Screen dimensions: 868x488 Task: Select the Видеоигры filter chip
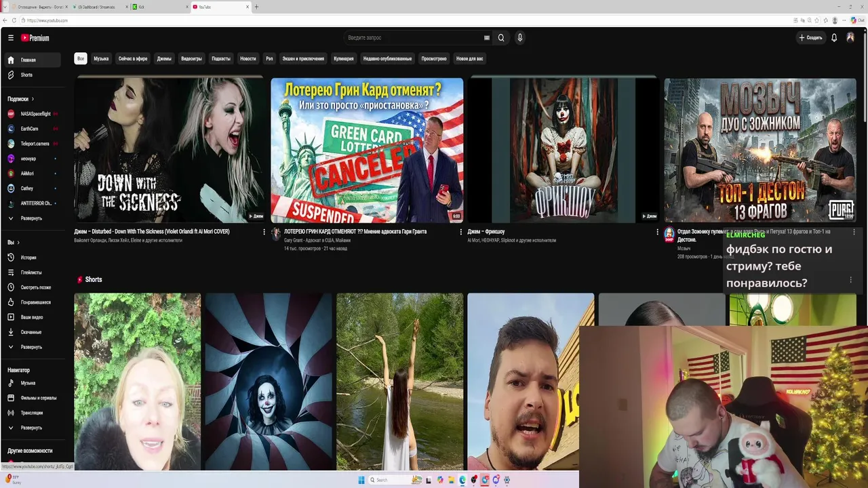click(x=191, y=59)
